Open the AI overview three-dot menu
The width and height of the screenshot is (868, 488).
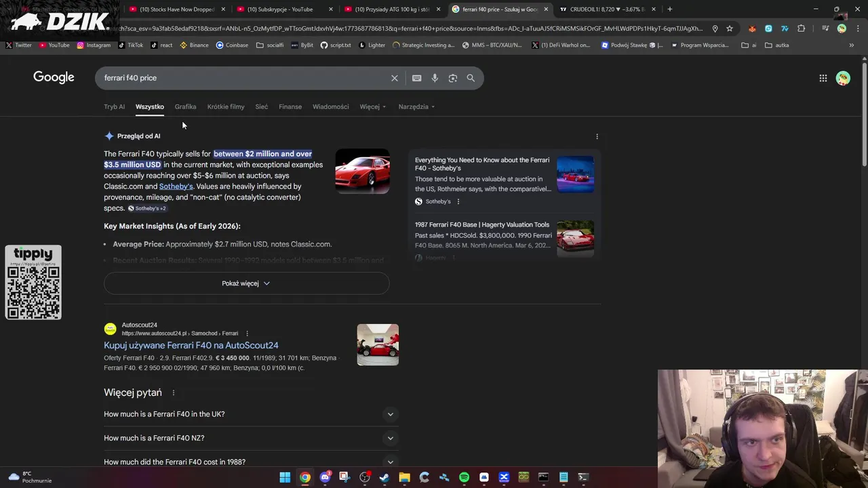tap(597, 136)
